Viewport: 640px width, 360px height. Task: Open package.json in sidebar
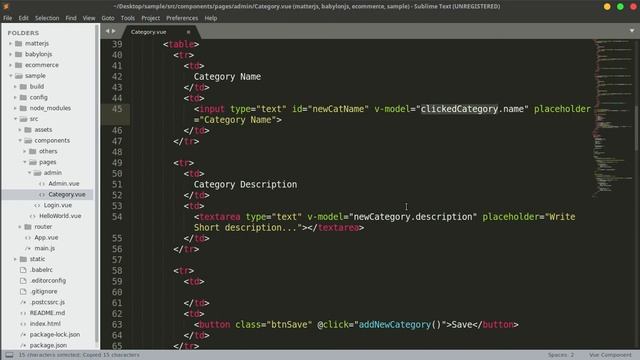48,345
